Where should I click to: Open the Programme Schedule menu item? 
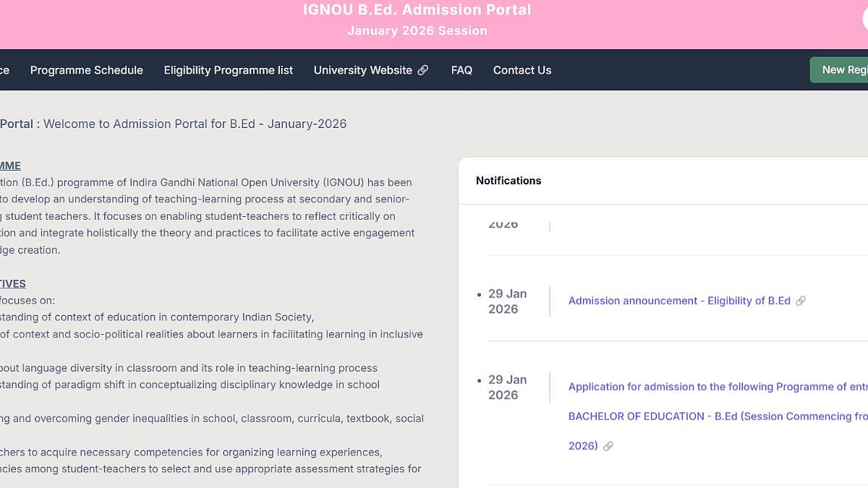click(86, 70)
